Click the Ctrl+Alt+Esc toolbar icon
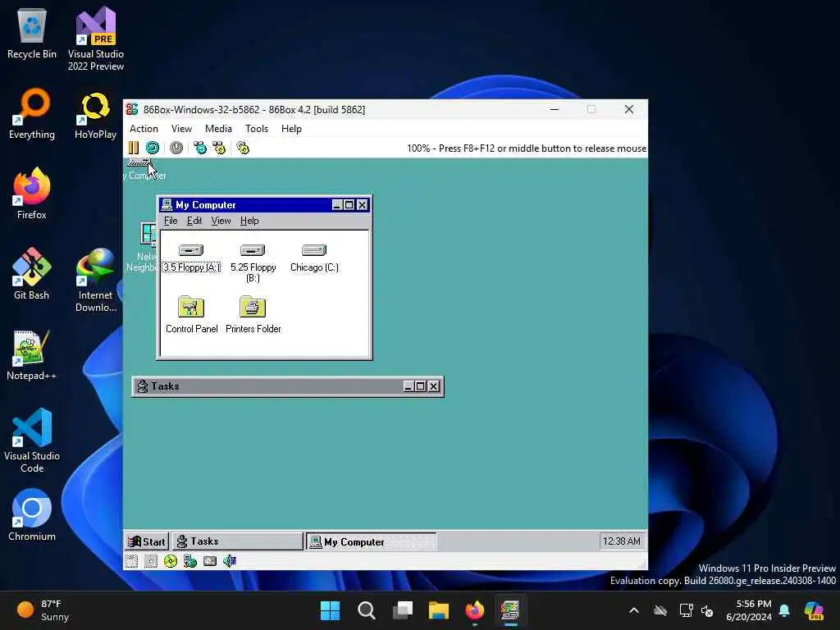This screenshot has width=840, height=630. pos(220,148)
